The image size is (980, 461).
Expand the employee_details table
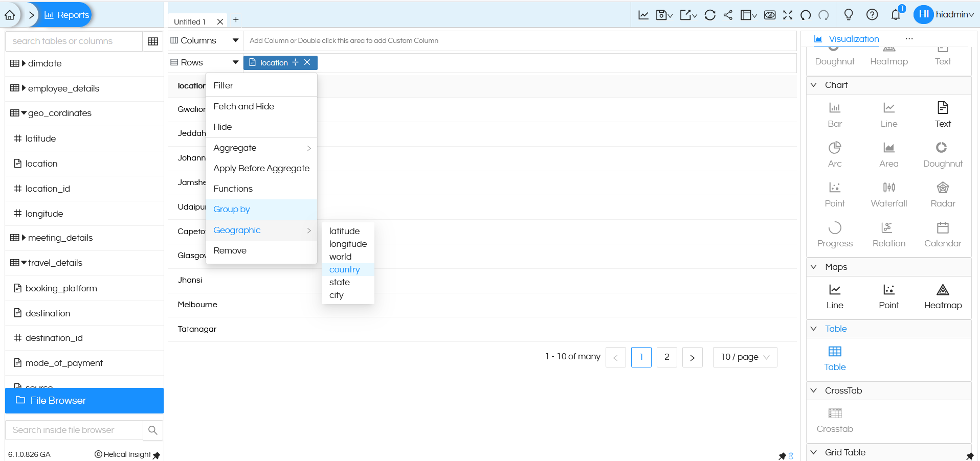click(x=24, y=88)
